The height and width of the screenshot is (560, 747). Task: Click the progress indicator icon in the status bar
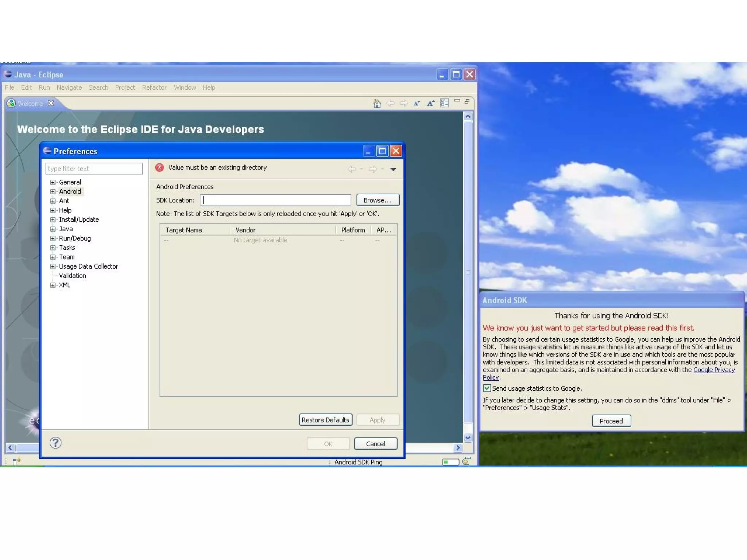(x=466, y=462)
